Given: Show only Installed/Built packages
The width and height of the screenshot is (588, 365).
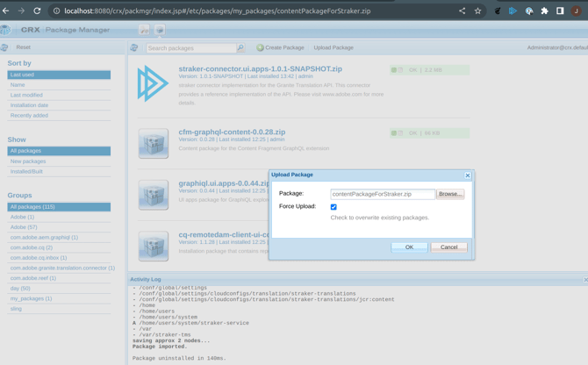Looking at the screenshot, I should (x=26, y=171).
